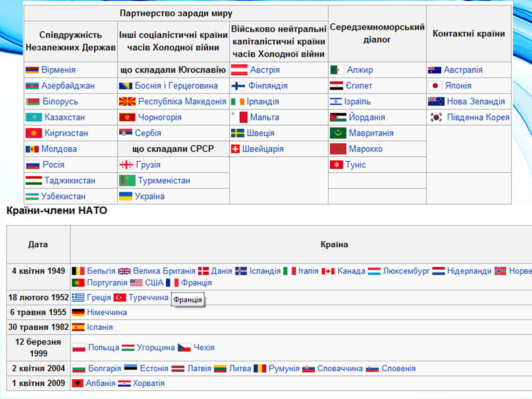Follow the Італія link
The height and width of the screenshot is (399, 532).
click(x=308, y=271)
